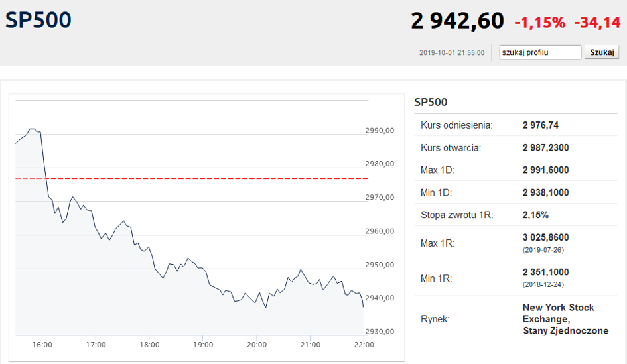Image resolution: width=627 pixels, height=364 pixels.
Task: Click the 20:00 time axis label
Action: (257, 345)
